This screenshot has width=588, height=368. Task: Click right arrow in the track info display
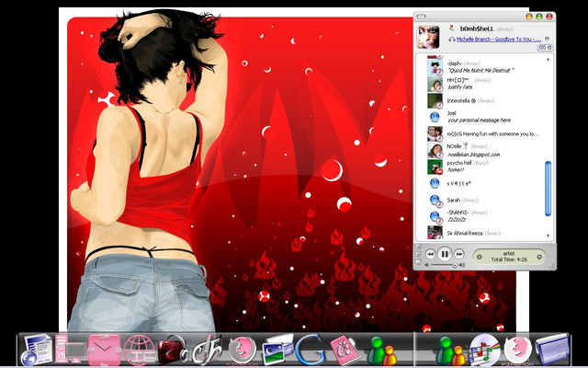[539, 258]
